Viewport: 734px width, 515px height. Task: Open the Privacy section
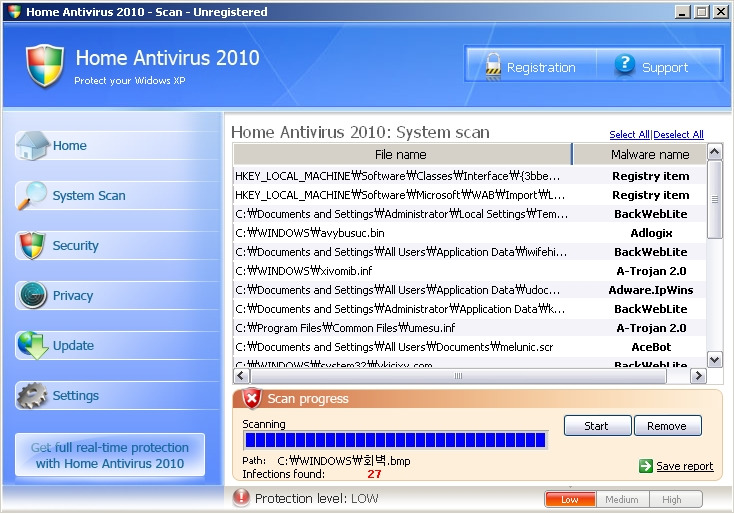(x=117, y=295)
